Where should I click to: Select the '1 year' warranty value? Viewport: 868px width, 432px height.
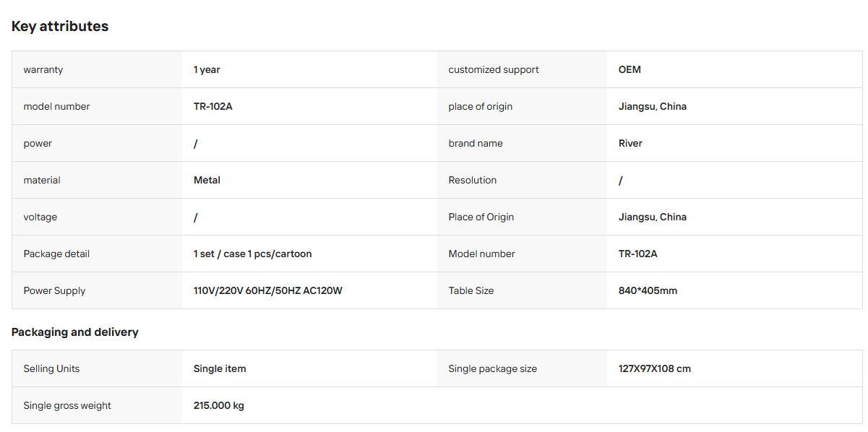(x=207, y=70)
